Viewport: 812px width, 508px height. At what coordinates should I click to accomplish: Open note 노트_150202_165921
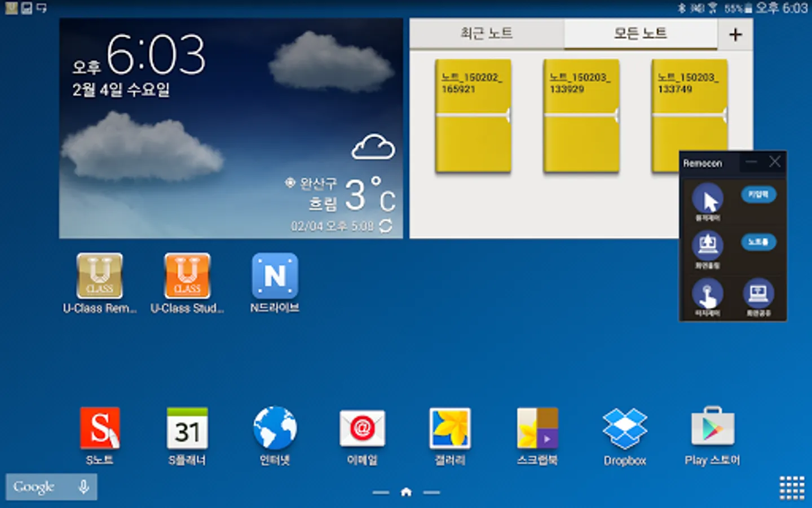(x=474, y=116)
